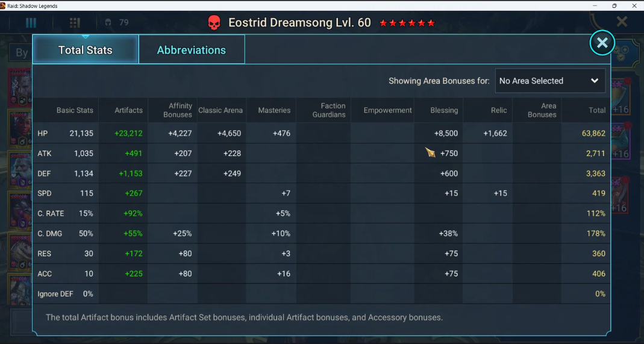This screenshot has width=644, height=344.
Task: Click the Relic column header
Action: point(499,110)
